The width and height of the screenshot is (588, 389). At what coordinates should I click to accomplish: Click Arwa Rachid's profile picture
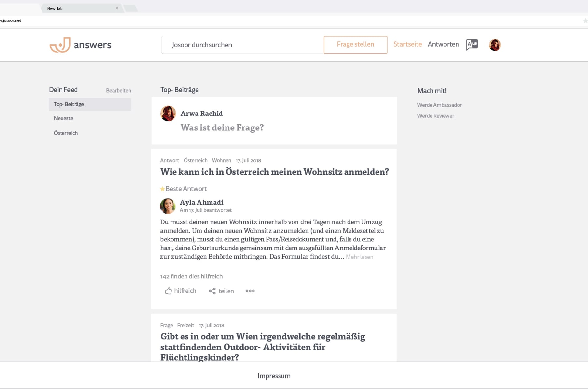(168, 113)
